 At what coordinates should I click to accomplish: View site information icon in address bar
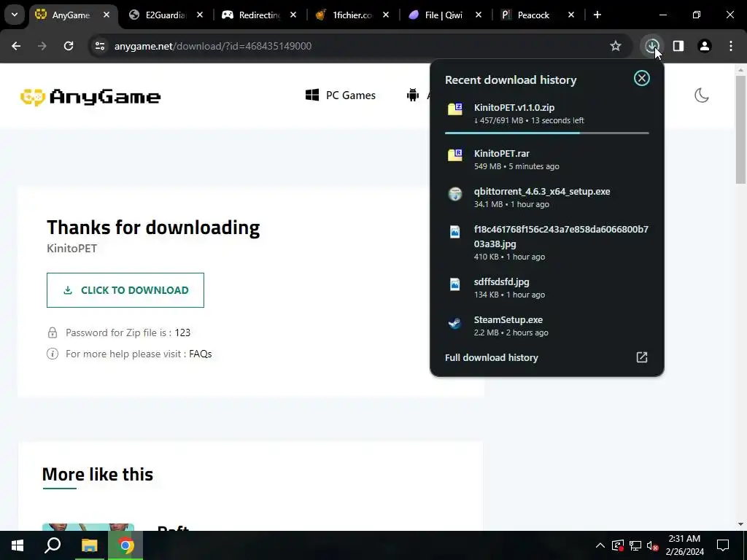100,46
